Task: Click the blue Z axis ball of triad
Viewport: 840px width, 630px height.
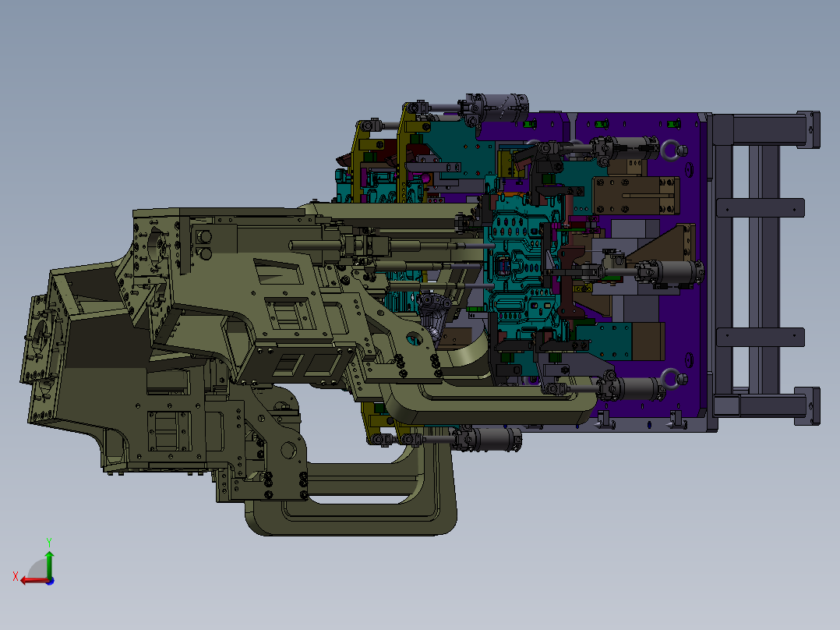Action: point(51,581)
